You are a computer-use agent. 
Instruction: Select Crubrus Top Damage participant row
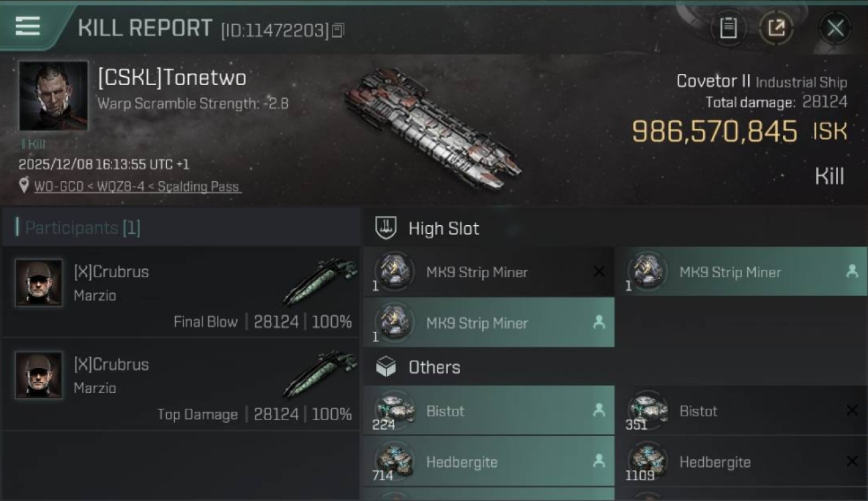click(182, 384)
